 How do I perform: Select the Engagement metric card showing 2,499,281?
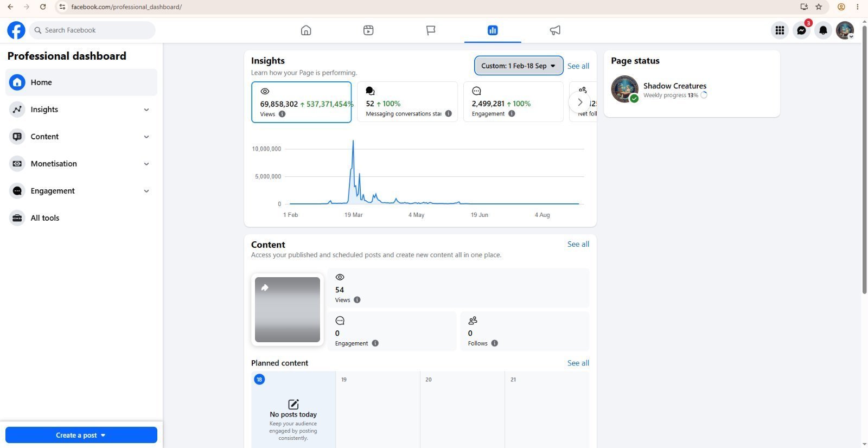513,102
